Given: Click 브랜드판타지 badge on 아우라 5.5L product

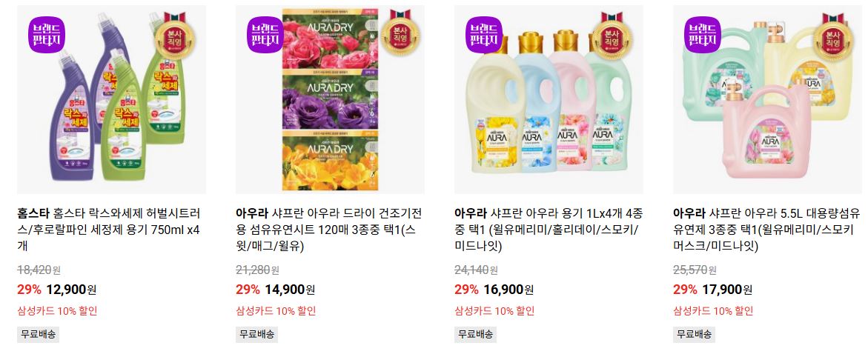Looking at the screenshot, I should (x=703, y=35).
